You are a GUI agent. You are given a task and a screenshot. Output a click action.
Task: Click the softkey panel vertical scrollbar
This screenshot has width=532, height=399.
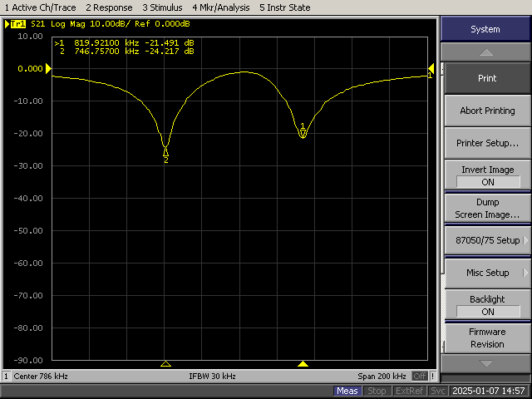click(x=442, y=208)
